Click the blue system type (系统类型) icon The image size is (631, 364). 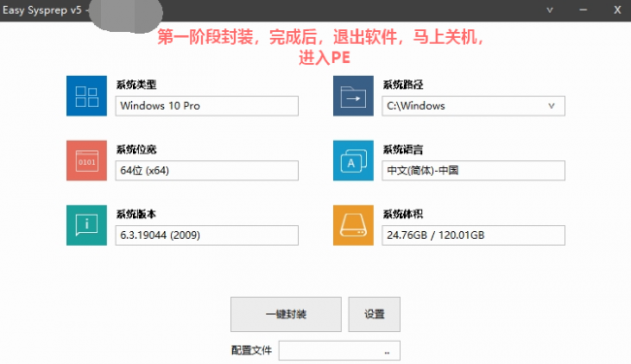(86, 96)
